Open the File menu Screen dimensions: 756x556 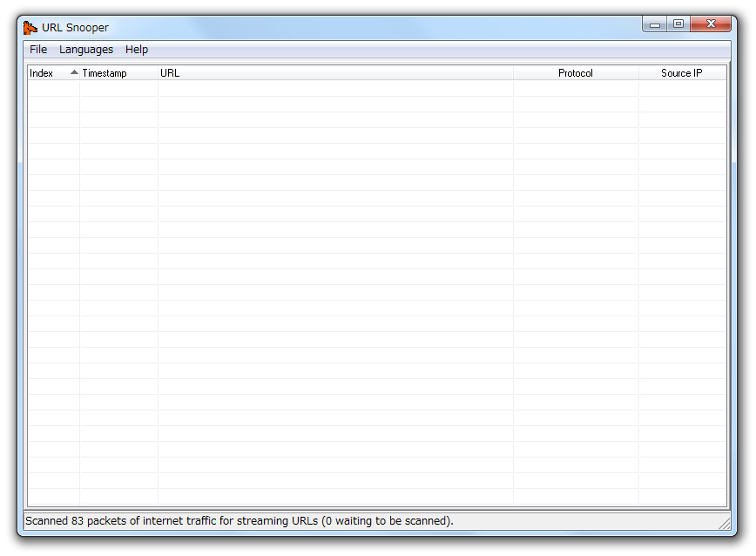[38, 49]
